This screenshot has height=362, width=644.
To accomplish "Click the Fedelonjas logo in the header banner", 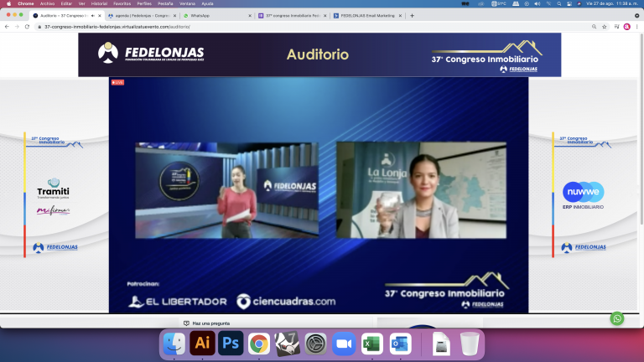I will [x=151, y=53].
